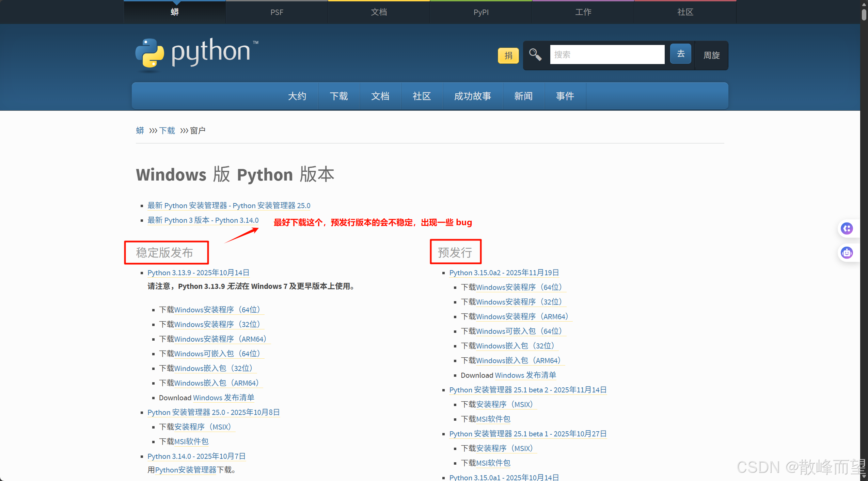Open the 成功故事 navigation menu
The height and width of the screenshot is (481, 868).
tap(472, 96)
